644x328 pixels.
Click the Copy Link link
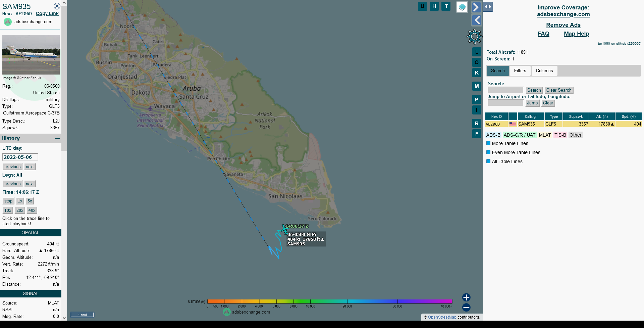click(47, 13)
